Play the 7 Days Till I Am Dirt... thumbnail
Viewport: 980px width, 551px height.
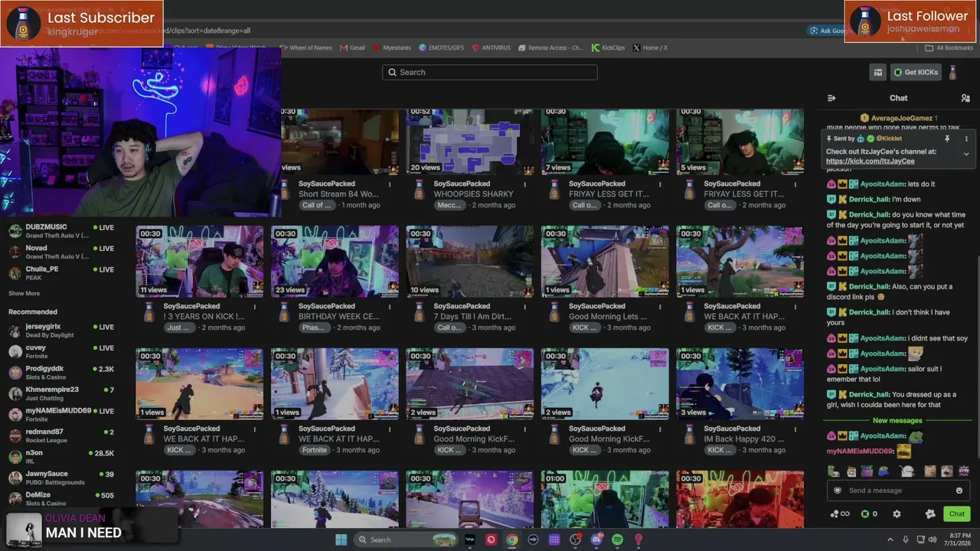coord(469,261)
